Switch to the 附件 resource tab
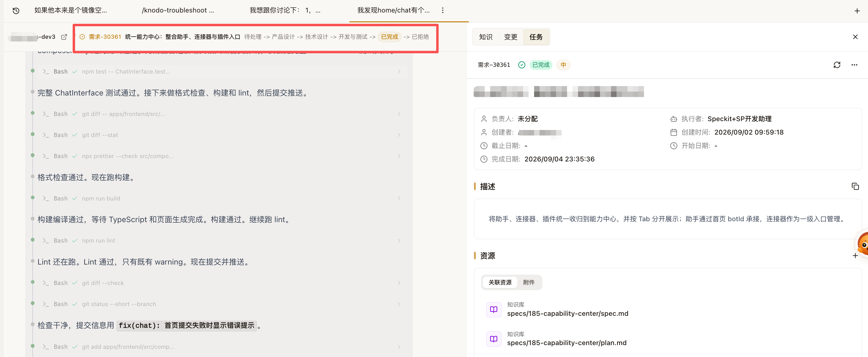Image resolution: width=868 pixels, height=357 pixels. pos(529,282)
